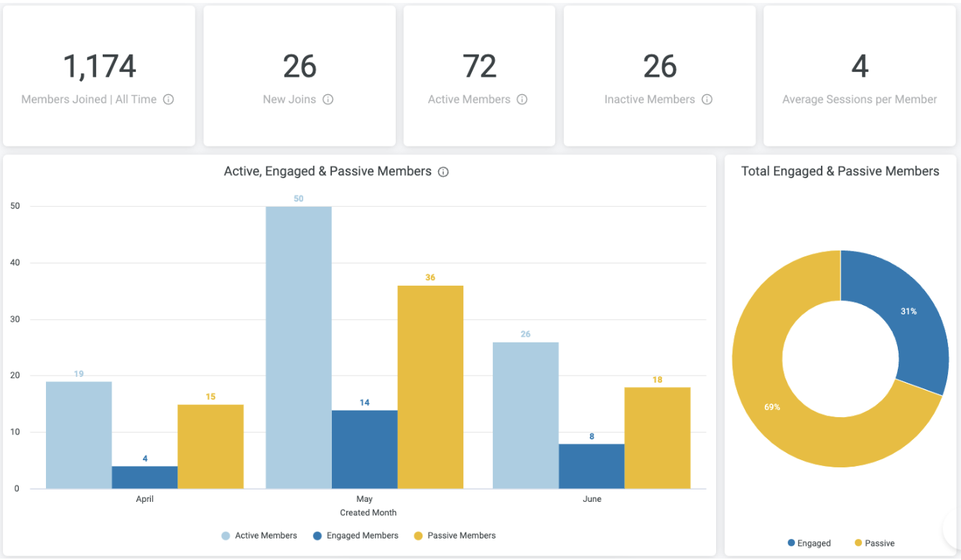Click dark blue Engaged Members legend dot
This screenshot has height=560, width=961.
317,536
